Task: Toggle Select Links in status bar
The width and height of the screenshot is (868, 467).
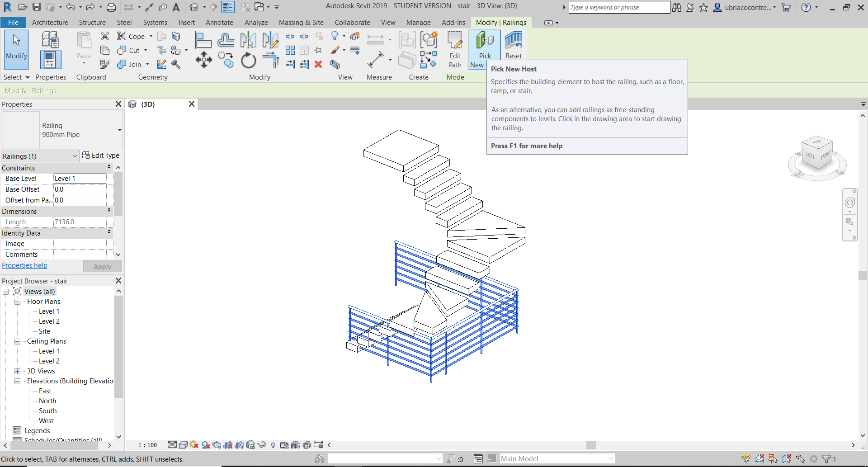Action: pos(746,459)
